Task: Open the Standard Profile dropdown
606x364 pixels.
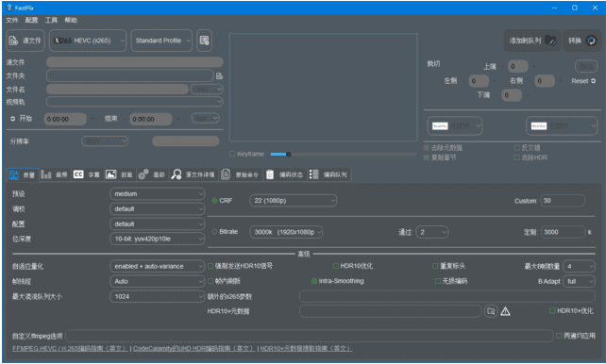Action: click(161, 41)
